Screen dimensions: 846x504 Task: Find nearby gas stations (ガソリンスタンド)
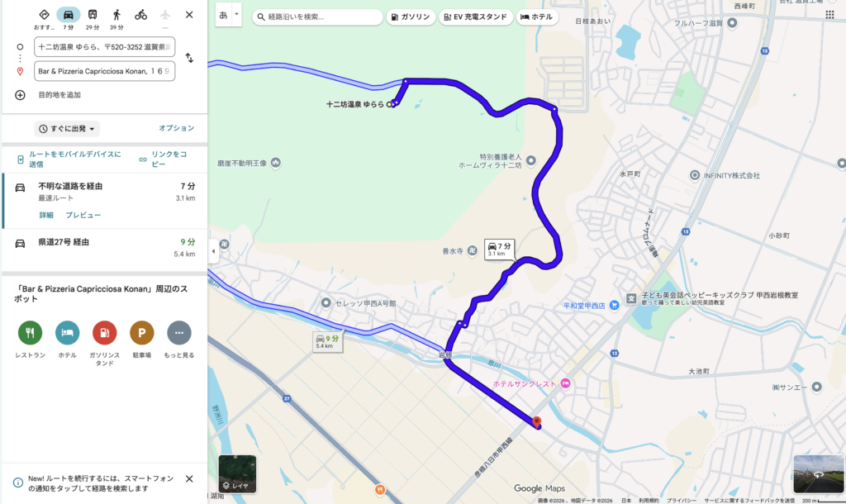105,333
